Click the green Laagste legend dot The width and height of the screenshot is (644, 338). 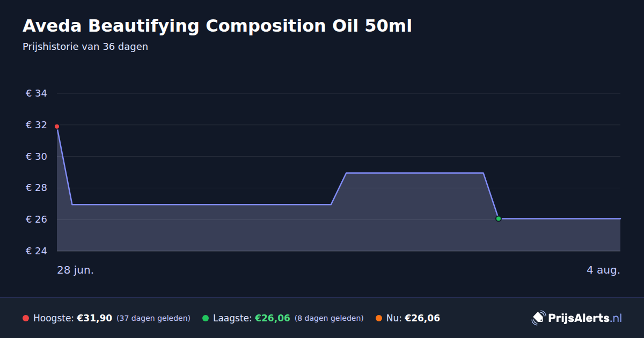pos(206,318)
